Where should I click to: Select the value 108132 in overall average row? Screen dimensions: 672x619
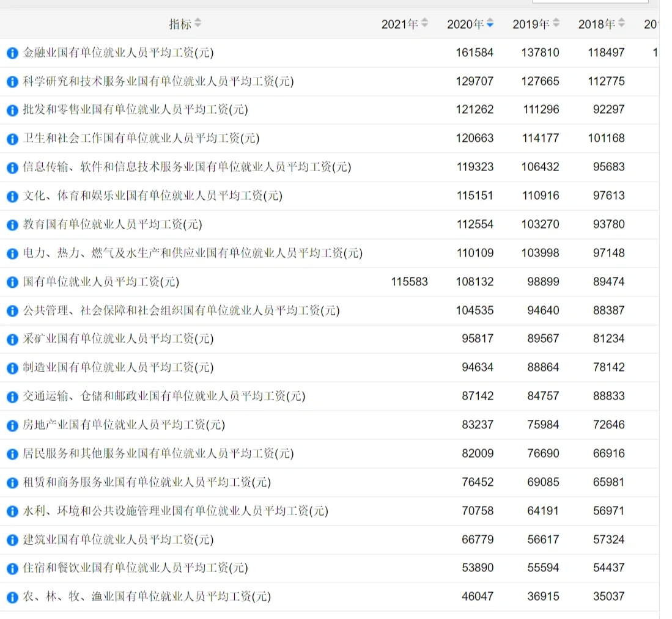[x=474, y=282]
